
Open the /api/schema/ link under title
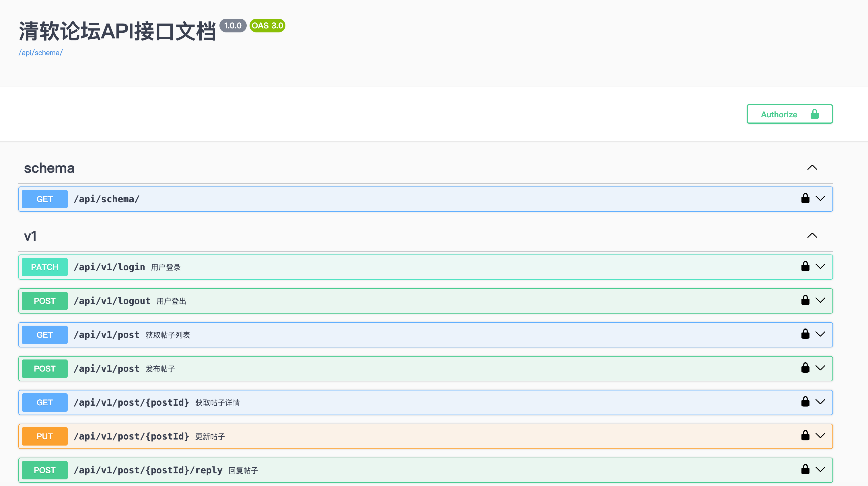tap(40, 53)
